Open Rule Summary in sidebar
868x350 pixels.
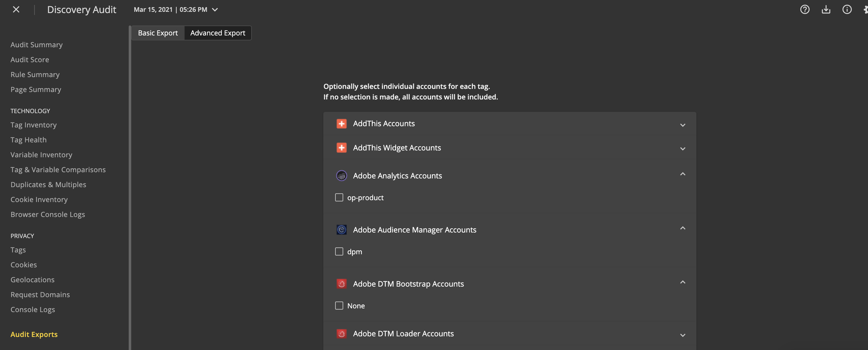[35, 75]
